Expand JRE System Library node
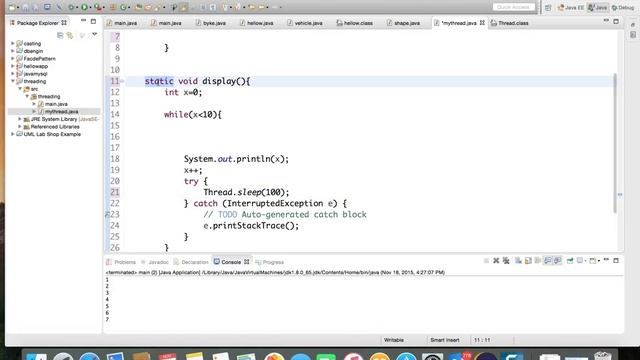 [x=20, y=119]
